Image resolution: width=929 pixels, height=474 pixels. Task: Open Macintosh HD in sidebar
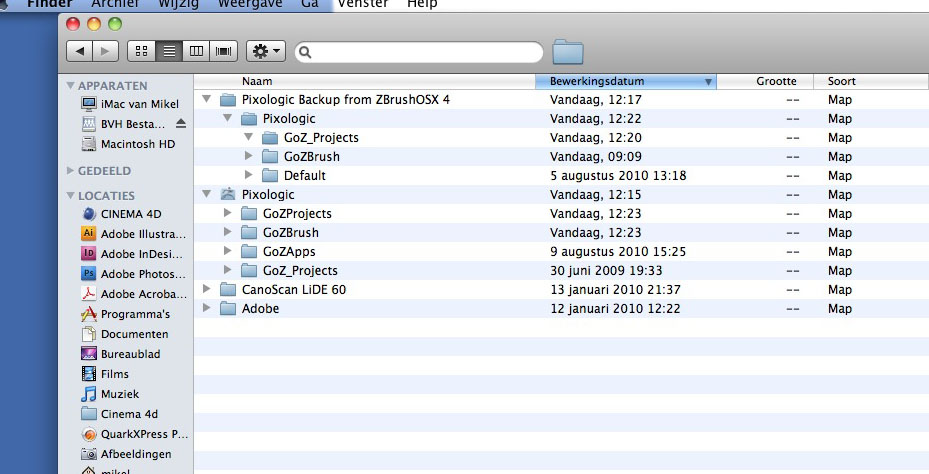128,144
